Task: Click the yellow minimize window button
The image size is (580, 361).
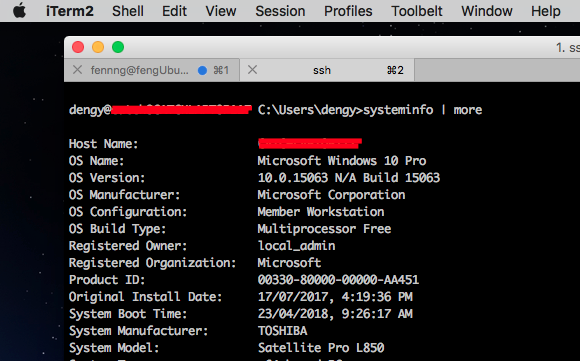Action: tap(98, 47)
